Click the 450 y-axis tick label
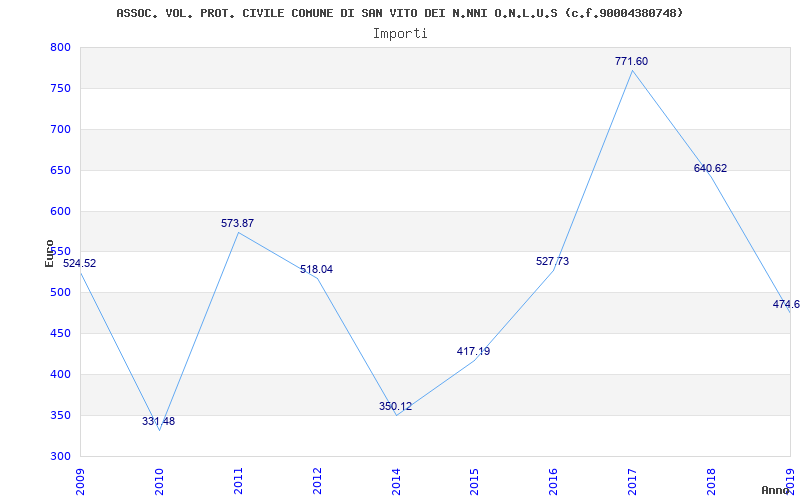Image resolution: width=800 pixels, height=500 pixels. click(60, 334)
